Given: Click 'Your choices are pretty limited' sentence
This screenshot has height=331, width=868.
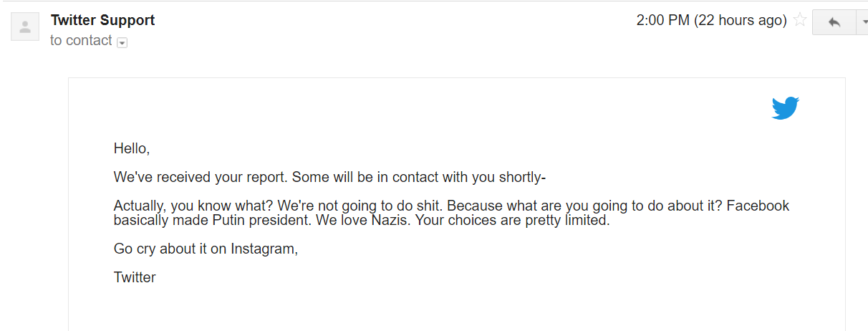Looking at the screenshot, I should point(513,220).
